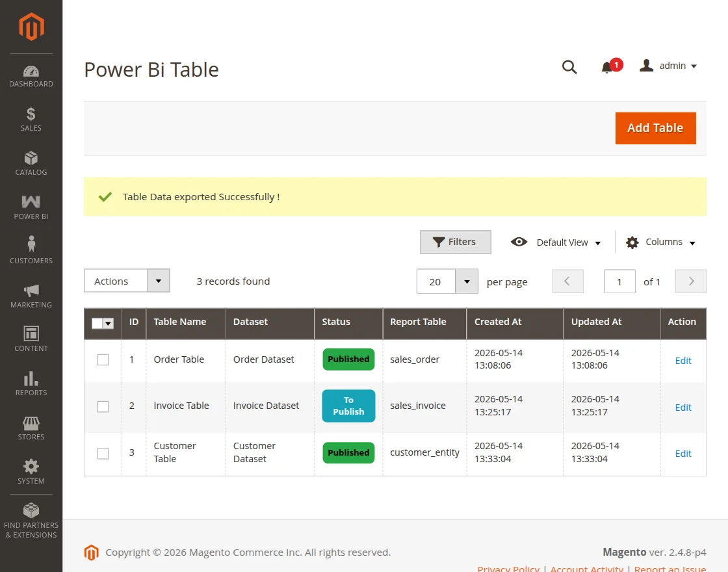Sort by Dataset column header
Viewport: 728px width, 572px height.
click(270, 322)
